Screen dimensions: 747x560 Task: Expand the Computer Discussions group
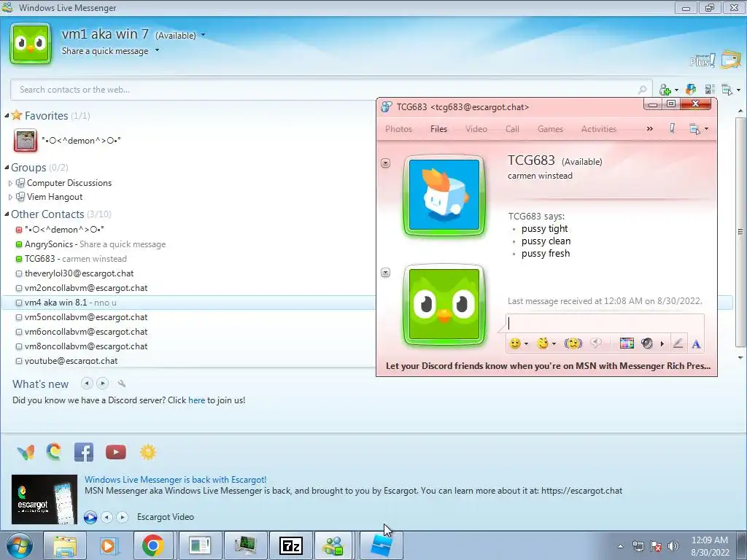click(x=10, y=183)
